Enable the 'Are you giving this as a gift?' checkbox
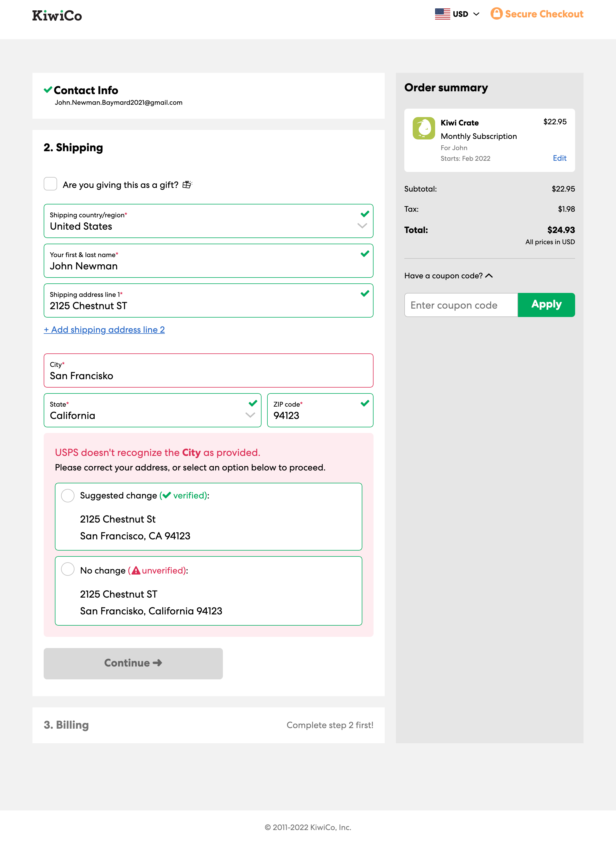The image size is (616, 853). pos(50,184)
